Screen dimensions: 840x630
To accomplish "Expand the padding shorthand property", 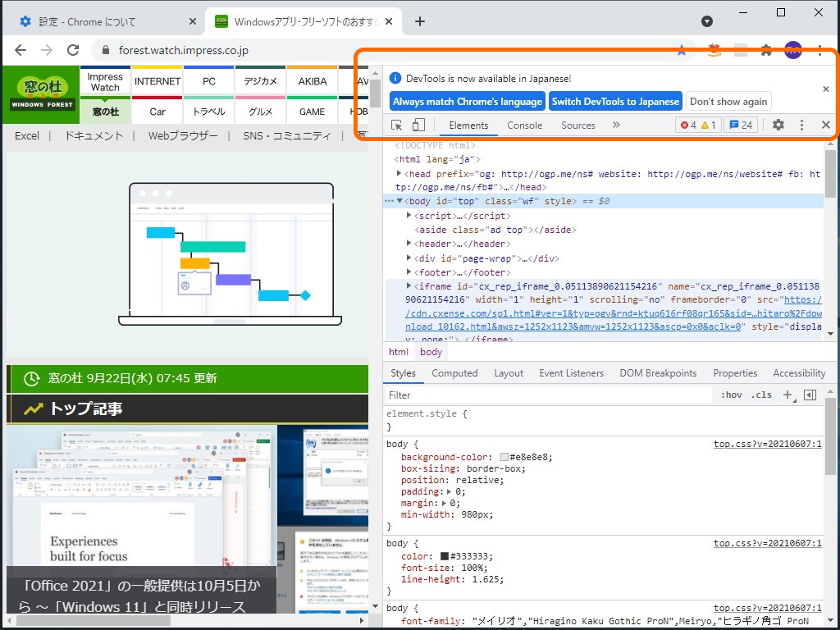I will click(450, 491).
